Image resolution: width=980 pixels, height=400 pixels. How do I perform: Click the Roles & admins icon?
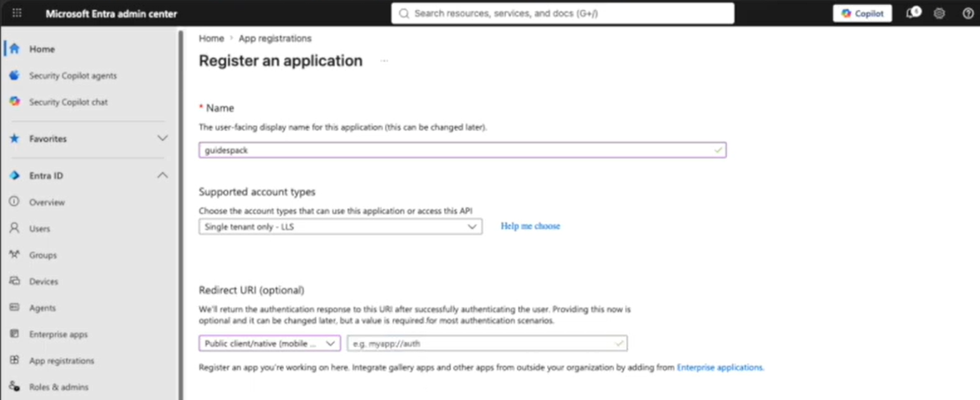pos(14,387)
